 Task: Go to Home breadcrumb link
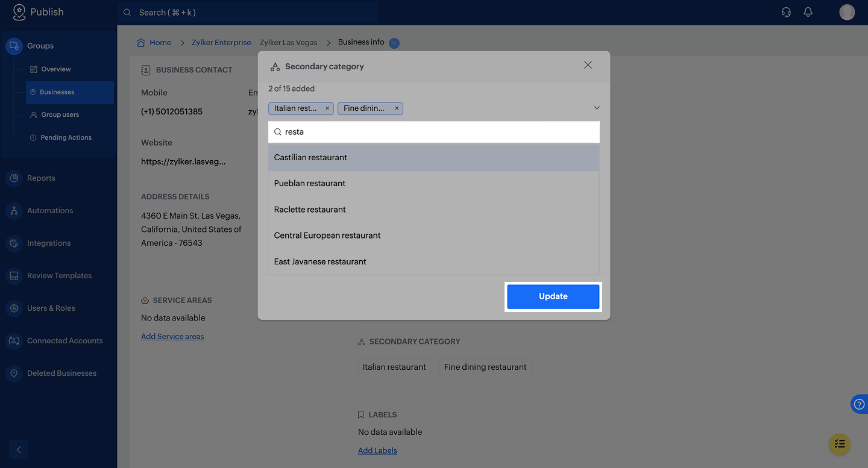154,43
